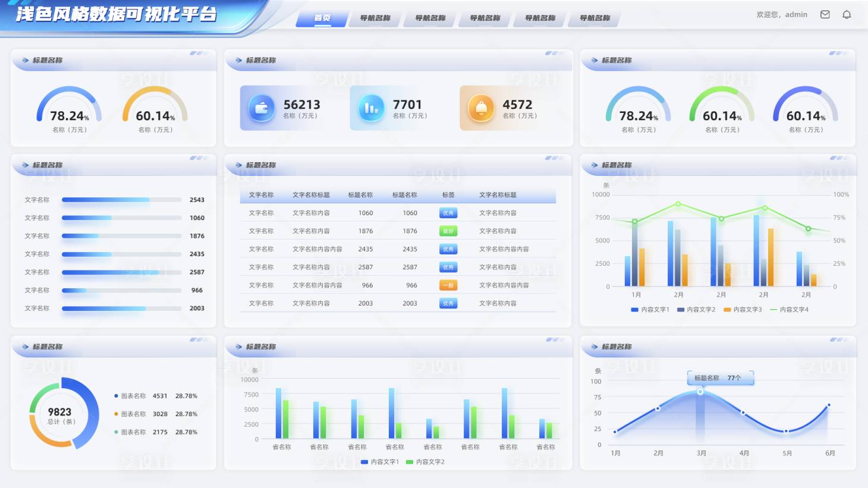Toggle the donut legend item with value 4531
This screenshot has height=488, width=868.
click(x=156, y=396)
